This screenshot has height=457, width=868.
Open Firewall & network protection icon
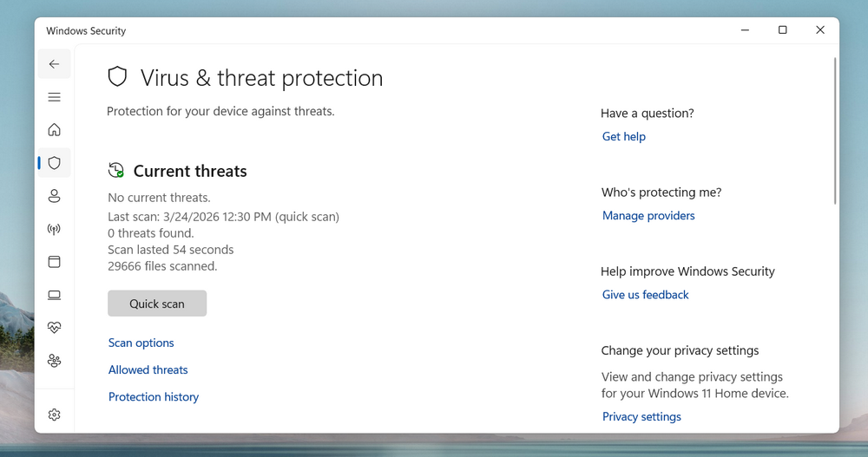[x=54, y=229]
